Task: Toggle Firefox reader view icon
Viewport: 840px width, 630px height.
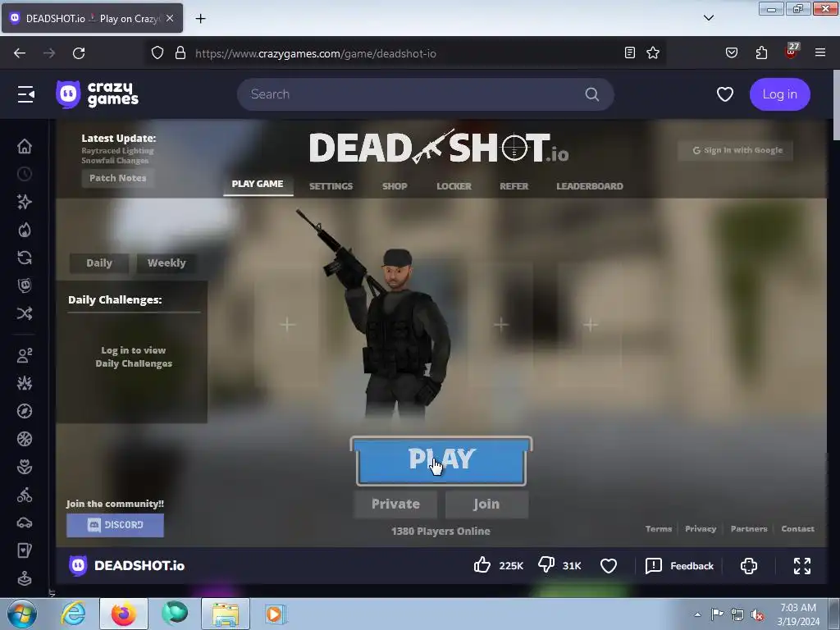Action: tap(630, 52)
